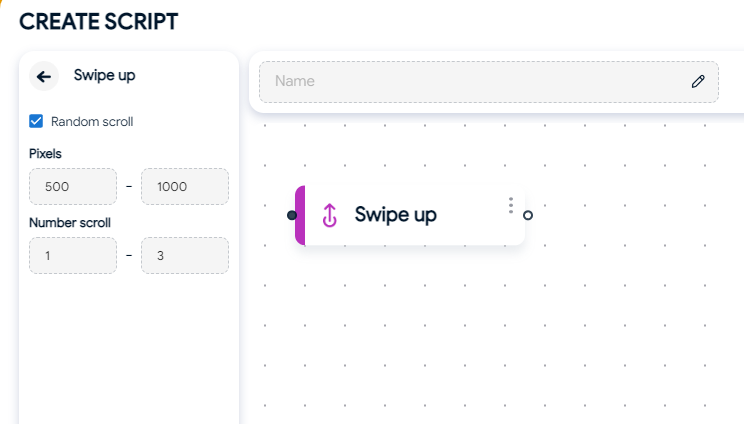744x424 pixels.
Task: Click the pencil edit icon in Name field
Action: [698, 82]
